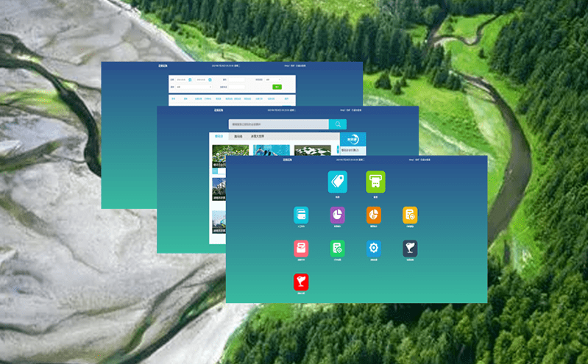This screenshot has width=588, height=364.
Task: Open the green ticket printer icon
Action: click(x=375, y=182)
